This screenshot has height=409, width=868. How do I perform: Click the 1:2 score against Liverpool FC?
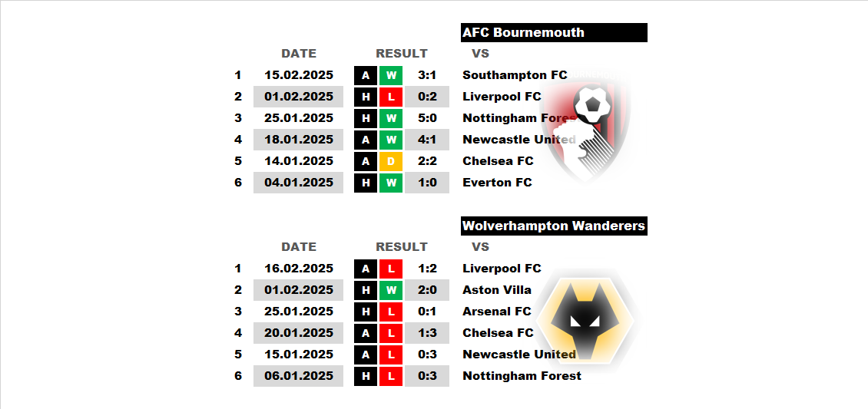click(427, 269)
